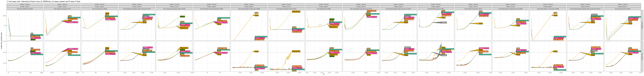The width and height of the screenshot is (644, 76).
Task: Click the melt improved in #5054 facet header
Action: [x=100, y=9]
